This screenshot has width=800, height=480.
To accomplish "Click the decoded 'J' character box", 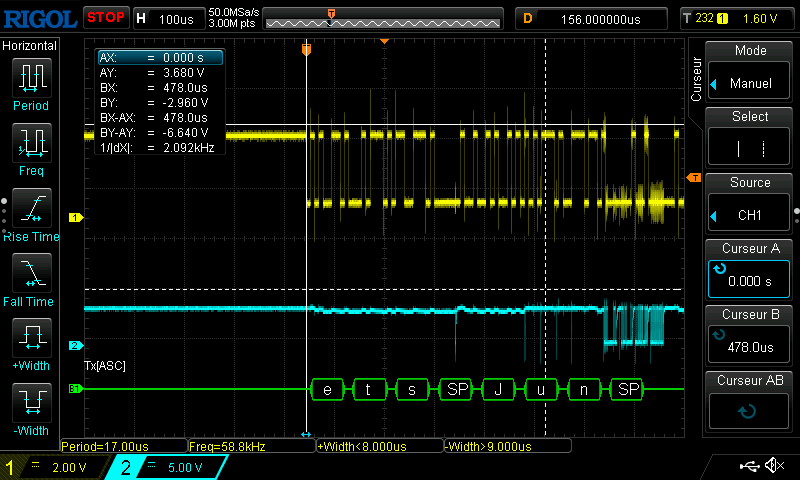I will coord(498,390).
